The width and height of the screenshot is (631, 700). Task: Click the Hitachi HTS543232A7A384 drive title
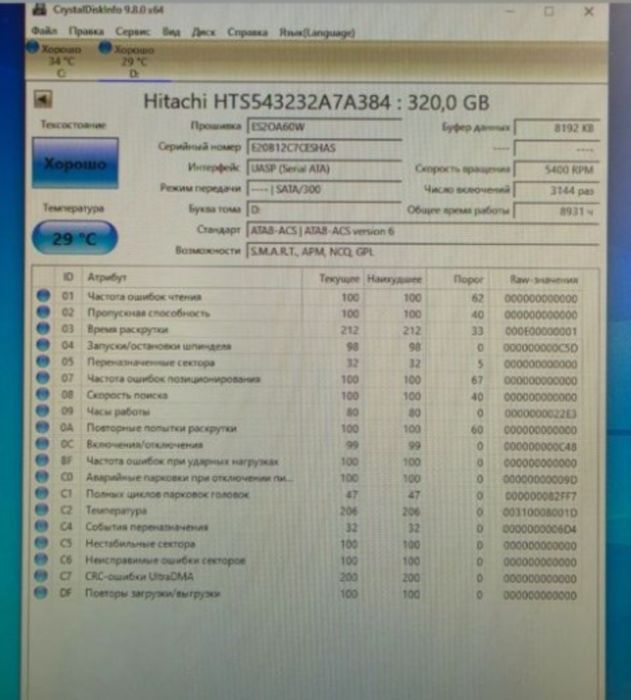click(x=316, y=102)
